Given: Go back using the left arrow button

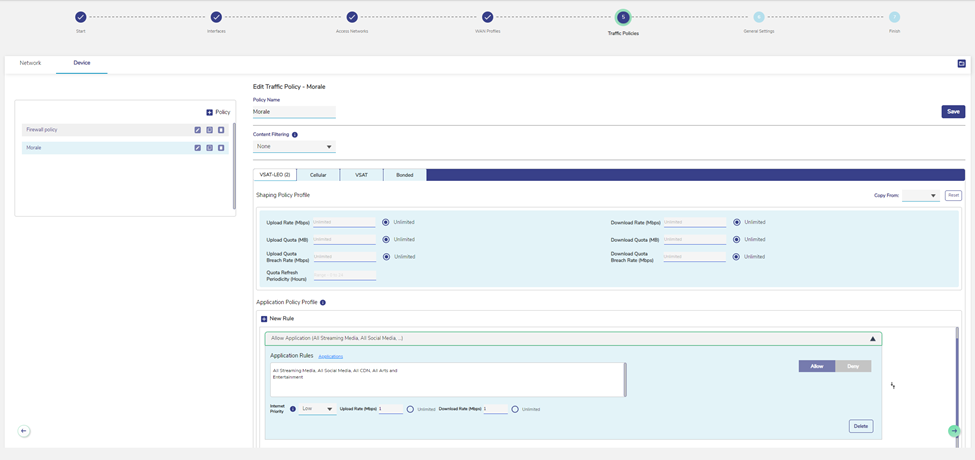Looking at the screenshot, I should coord(24,431).
